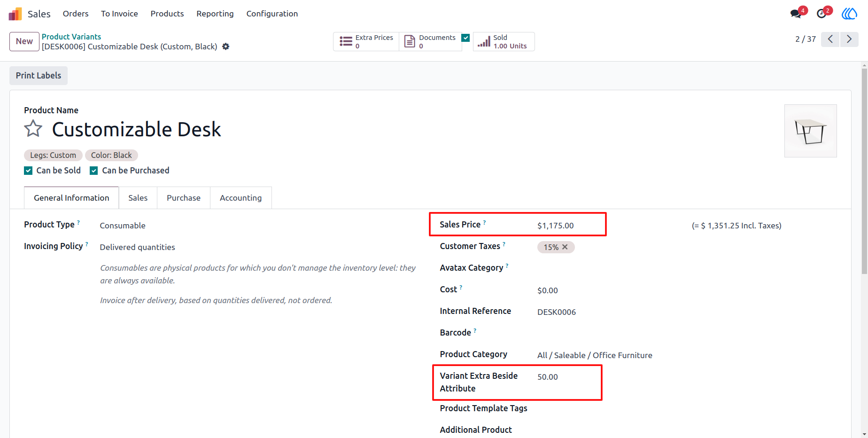Click the Print Labels button
This screenshot has width=868, height=438.
coord(39,76)
